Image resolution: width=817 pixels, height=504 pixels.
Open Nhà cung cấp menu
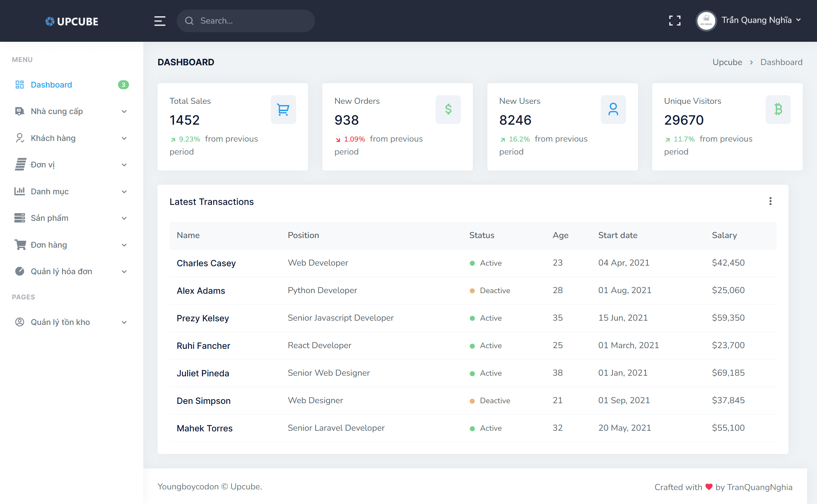[x=71, y=111]
